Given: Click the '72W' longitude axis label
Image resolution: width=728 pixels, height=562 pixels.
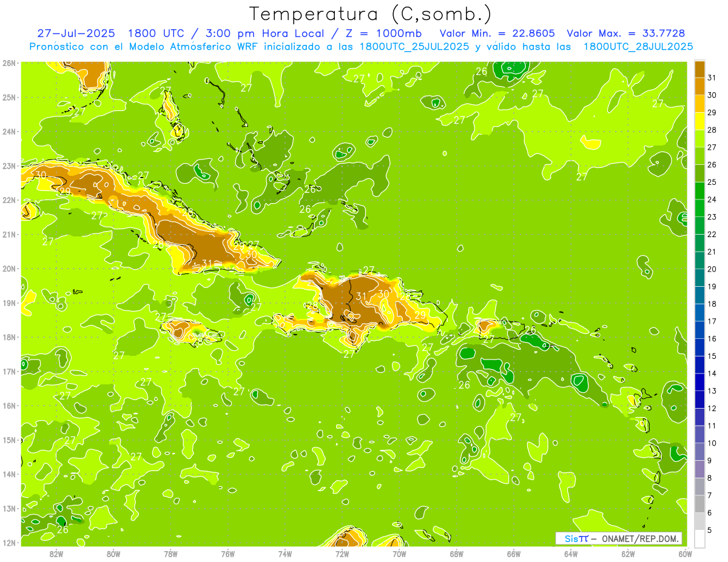Looking at the screenshot, I should click(x=342, y=554).
